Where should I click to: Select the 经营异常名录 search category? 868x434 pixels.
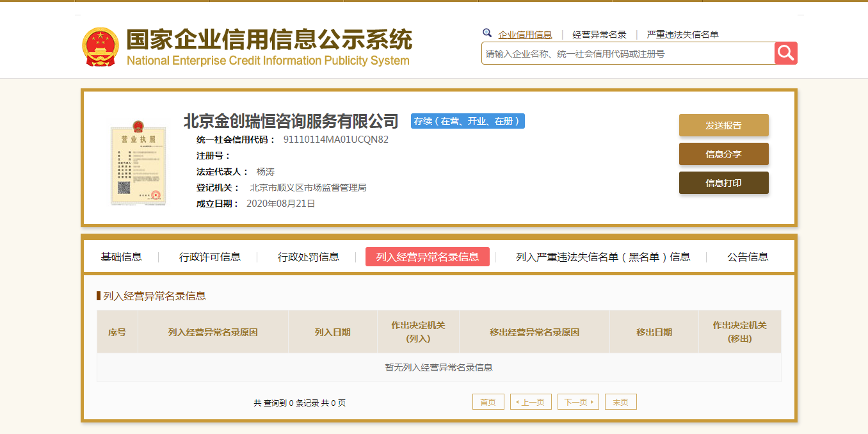coord(599,35)
